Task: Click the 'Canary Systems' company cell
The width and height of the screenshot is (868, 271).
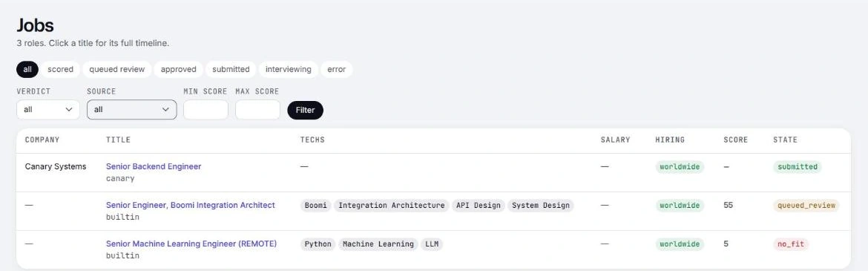Action: point(56,166)
